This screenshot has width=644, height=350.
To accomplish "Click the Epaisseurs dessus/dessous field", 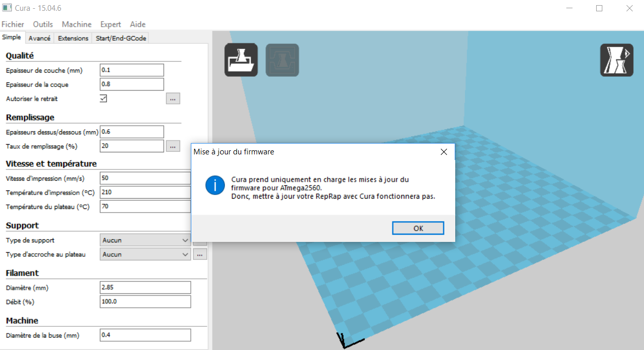I will [132, 132].
